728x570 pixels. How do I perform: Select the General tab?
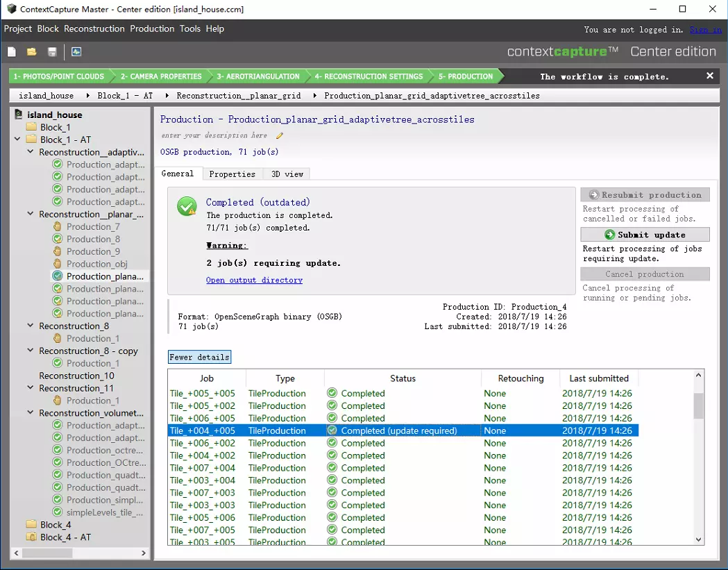[x=178, y=174]
